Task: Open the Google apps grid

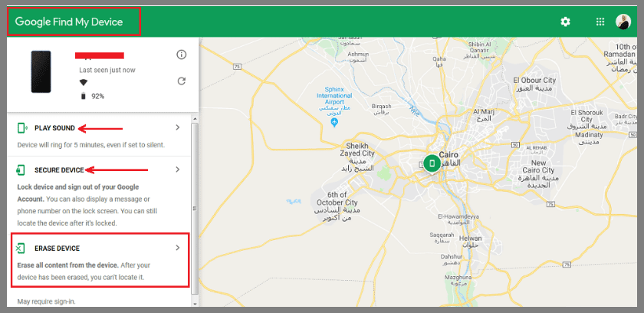Action: (600, 21)
